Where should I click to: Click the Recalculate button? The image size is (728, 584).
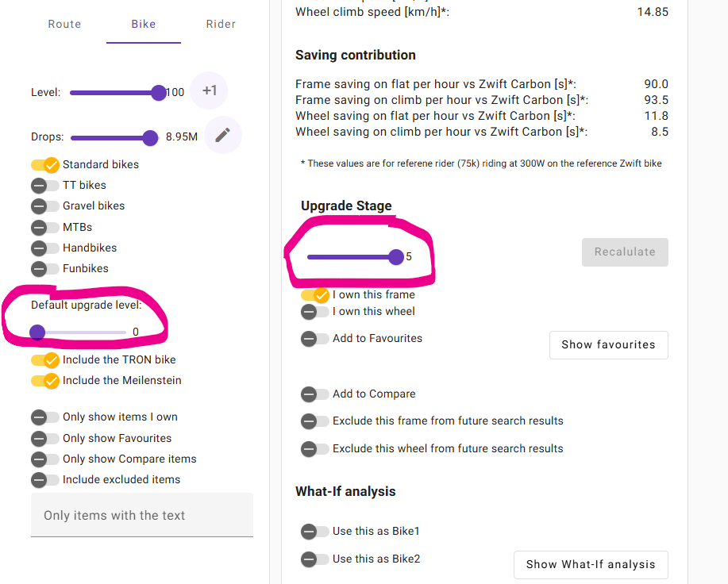pyautogui.click(x=625, y=252)
